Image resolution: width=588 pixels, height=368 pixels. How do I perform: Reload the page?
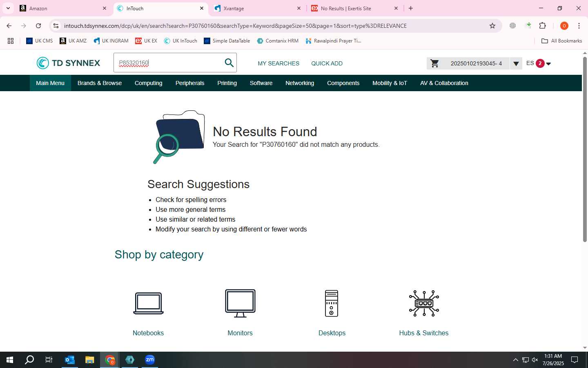click(x=38, y=26)
